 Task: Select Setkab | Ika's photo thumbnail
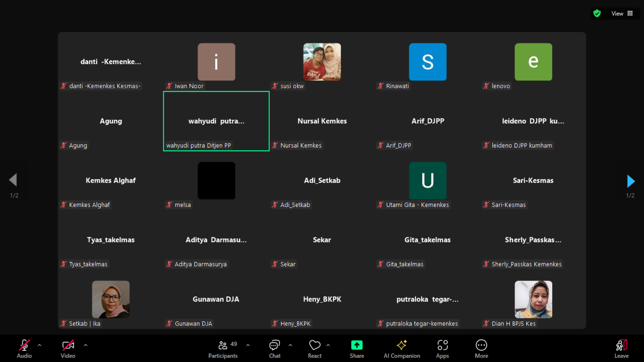click(111, 299)
